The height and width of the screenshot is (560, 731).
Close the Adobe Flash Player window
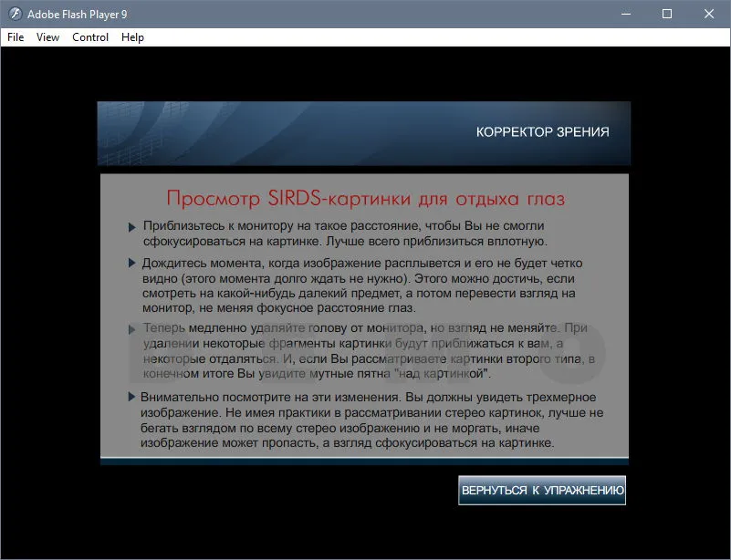709,14
